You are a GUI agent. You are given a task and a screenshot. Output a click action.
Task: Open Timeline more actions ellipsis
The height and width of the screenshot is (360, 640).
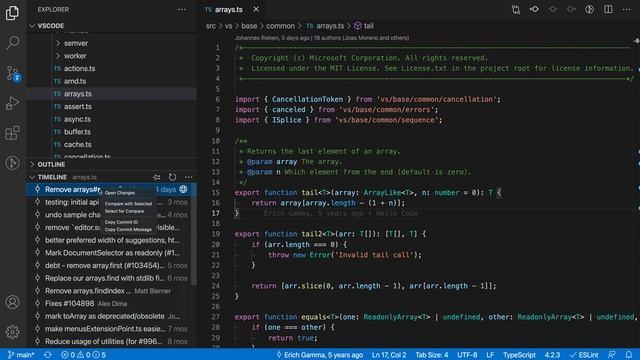click(x=188, y=177)
